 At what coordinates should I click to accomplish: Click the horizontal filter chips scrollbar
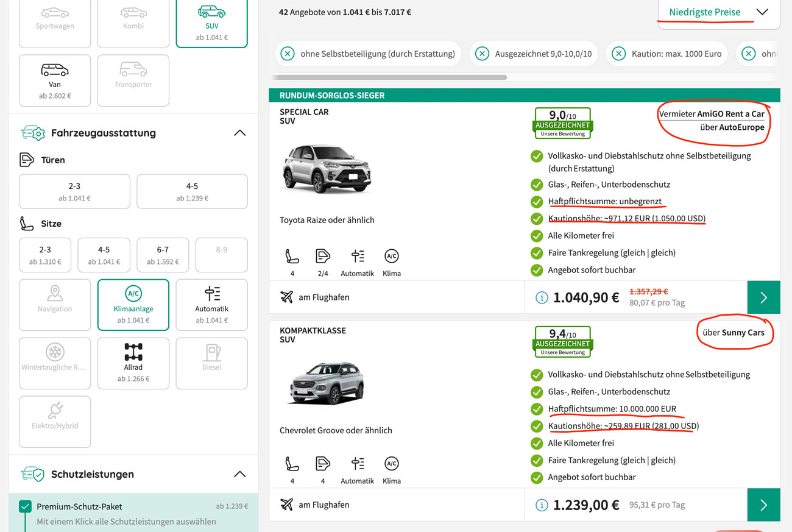click(x=389, y=77)
